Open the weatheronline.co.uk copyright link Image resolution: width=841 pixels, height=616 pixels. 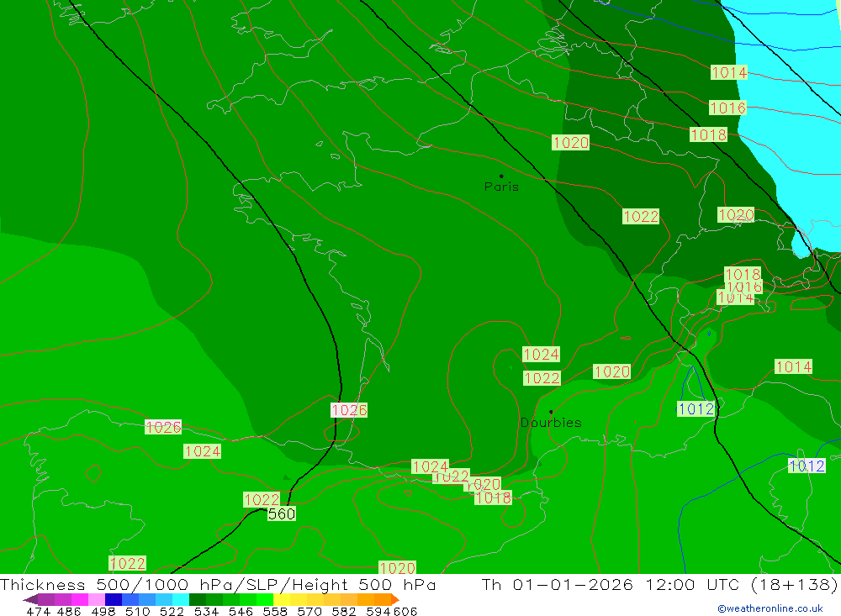[770, 608]
